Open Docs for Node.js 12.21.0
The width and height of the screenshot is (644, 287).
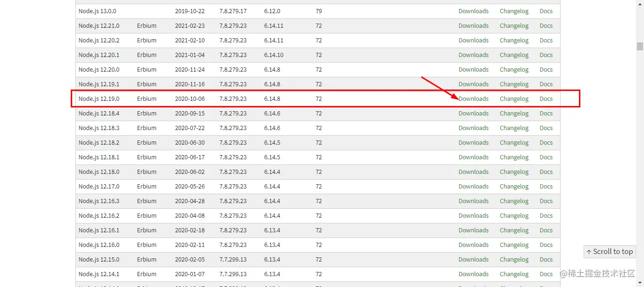coord(546,26)
